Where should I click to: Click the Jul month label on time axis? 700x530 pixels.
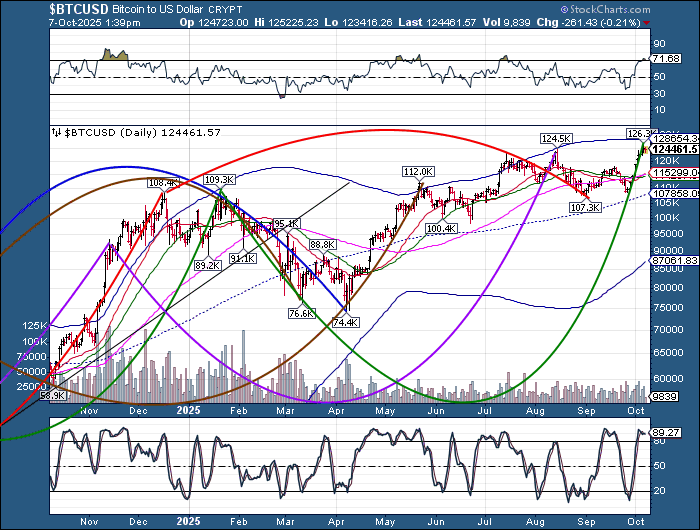pos(489,409)
